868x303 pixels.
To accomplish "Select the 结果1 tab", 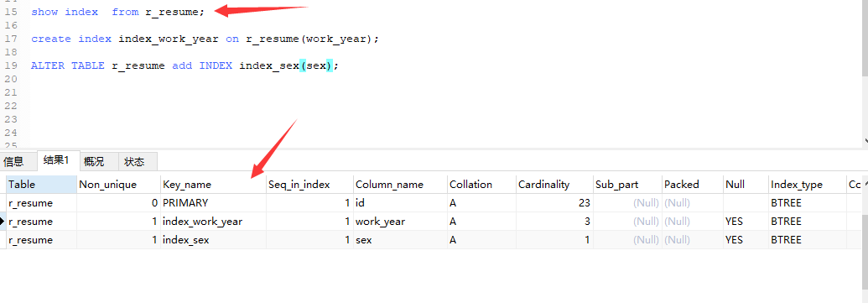I will 59,160.
